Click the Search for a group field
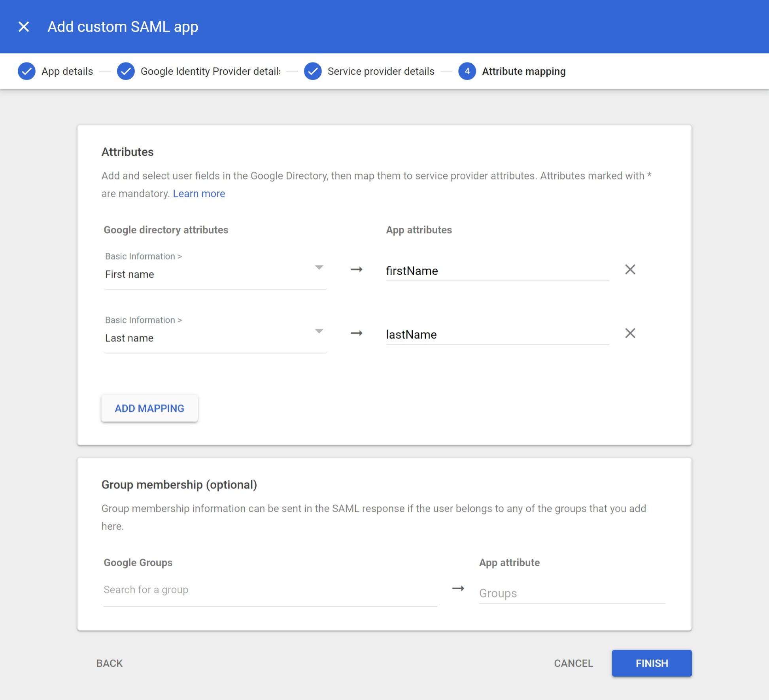Screen dimensions: 769x700 tap(270, 590)
